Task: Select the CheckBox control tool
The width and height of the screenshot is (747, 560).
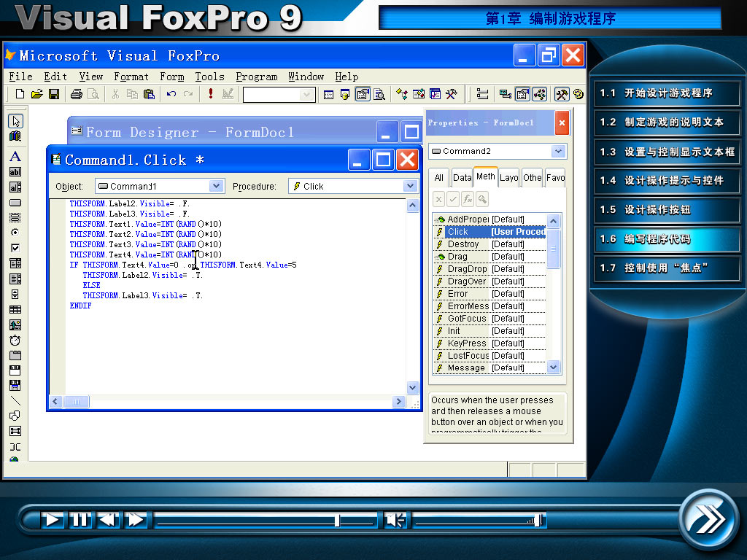Action: [x=15, y=248]
